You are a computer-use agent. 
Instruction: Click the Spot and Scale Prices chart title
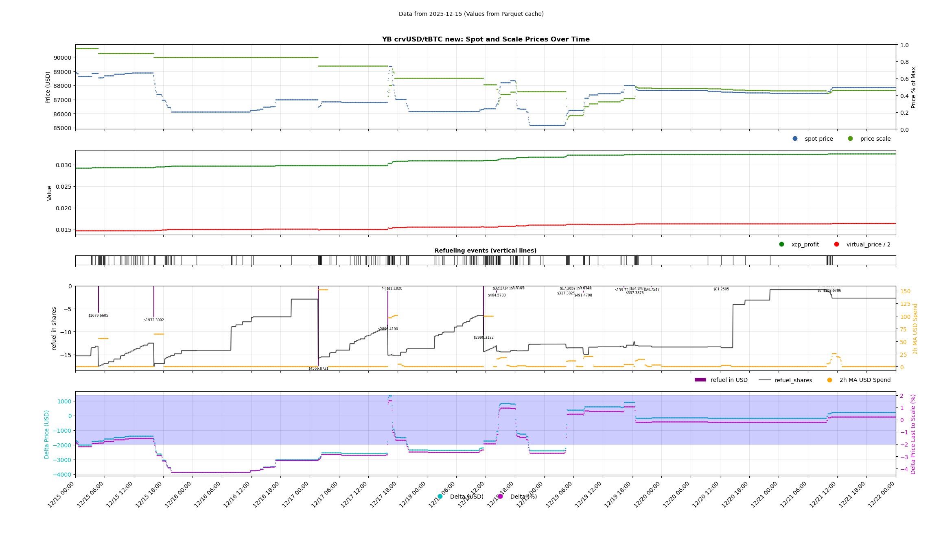(x=485, y=39)
